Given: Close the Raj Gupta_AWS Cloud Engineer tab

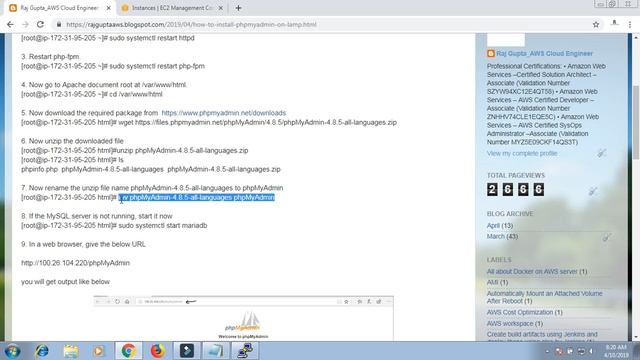Looking at the screenshot, I should click(109, 8).
